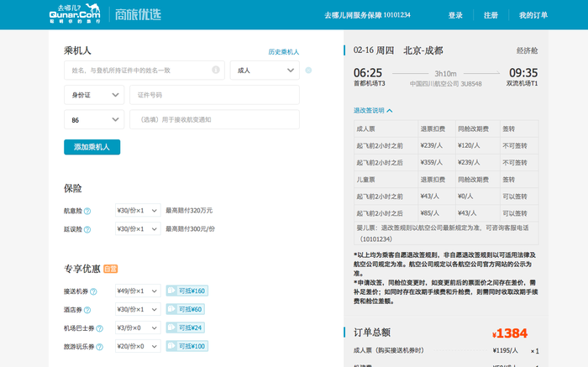Click the 添加乘机人 button

(x=92, y=147)
